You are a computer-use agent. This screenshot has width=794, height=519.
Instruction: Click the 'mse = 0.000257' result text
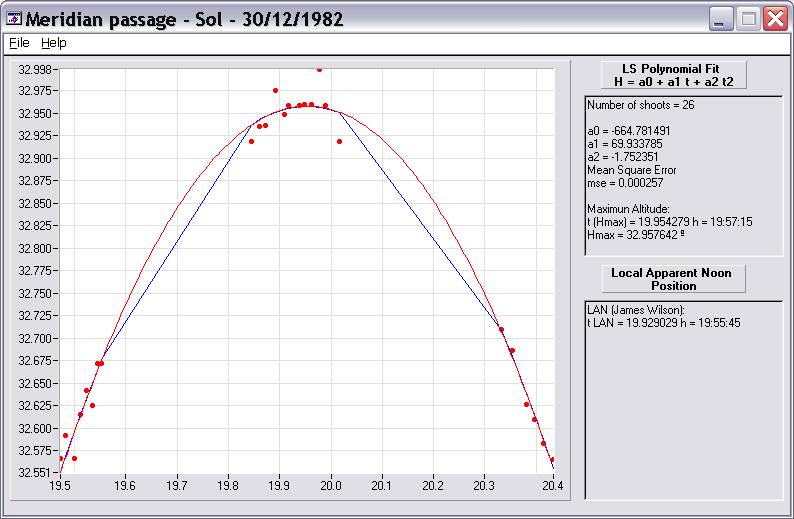pyautogui.click(x=624, y=183)
